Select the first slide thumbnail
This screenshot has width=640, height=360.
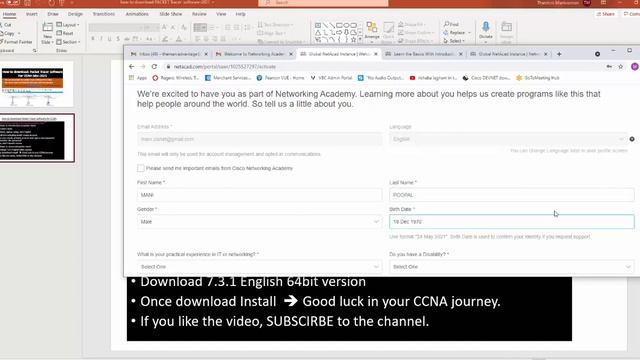33,84
